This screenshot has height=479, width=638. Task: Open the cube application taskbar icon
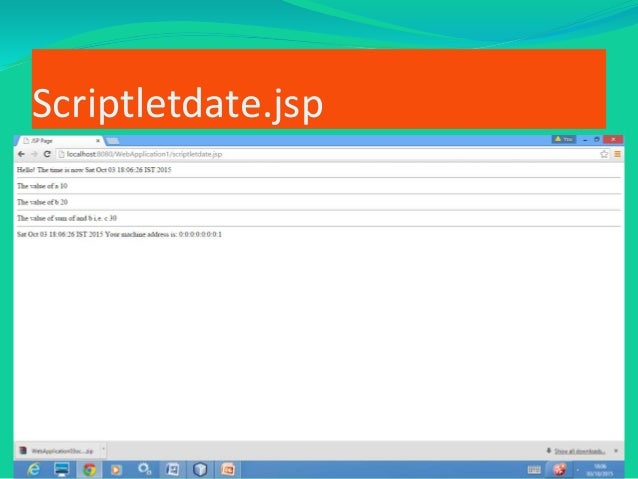tap(200, 470)
